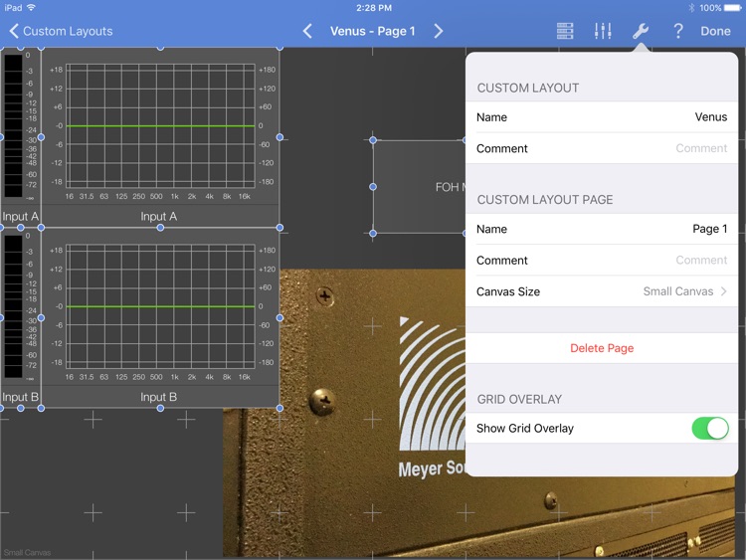Tap the Small Canvas watermark label

pos(27,552)
